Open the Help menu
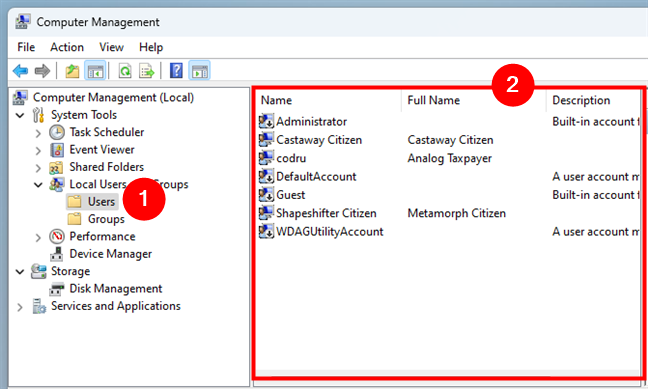Image resolution: width=648 pixels, height=389 pixels. 151,47
